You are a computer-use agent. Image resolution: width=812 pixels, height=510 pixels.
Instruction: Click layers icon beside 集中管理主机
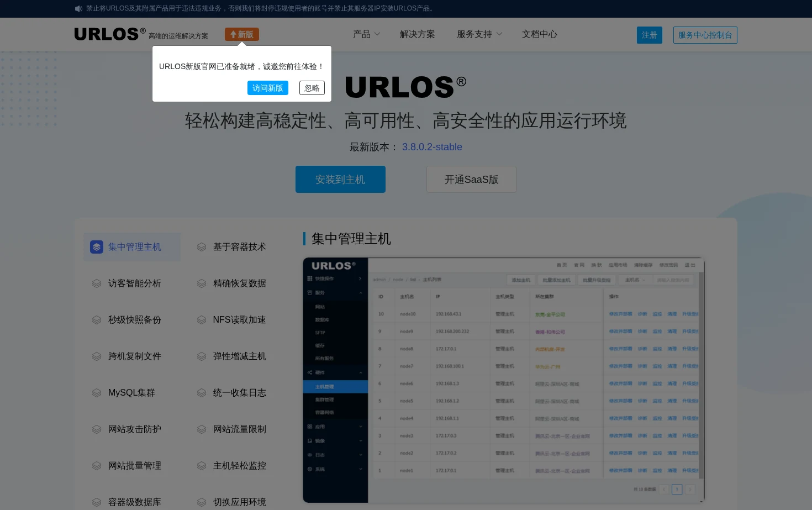[x=97, y=247]
